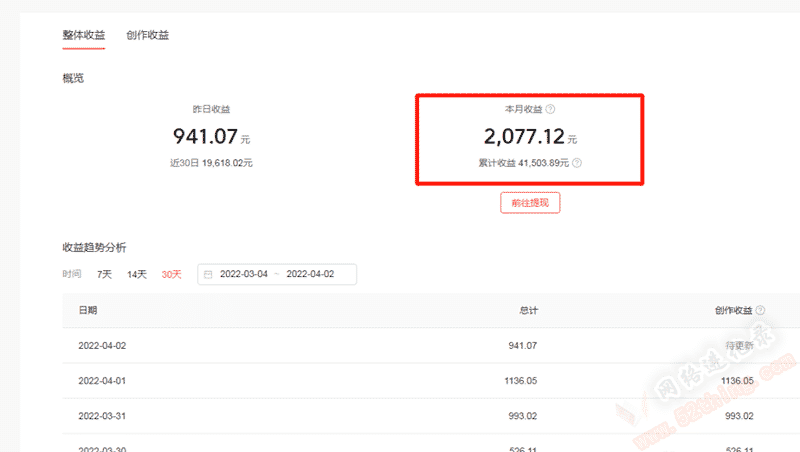The height and width of the screenshot is (452, 800).
Task: Click total 1136.05 in 2022-04-01 row's 总计 column
Action: coord(520,381)
